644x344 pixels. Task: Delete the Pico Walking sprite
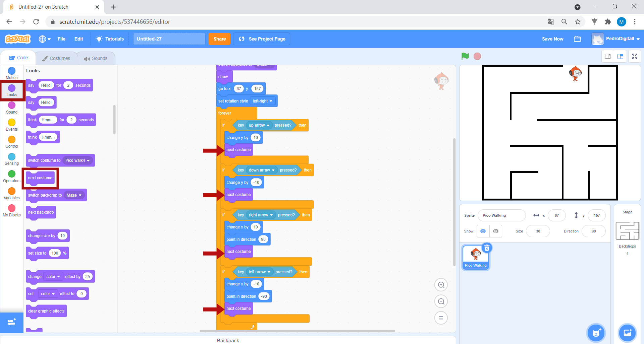pyautogui.click(x=487, y=248)
